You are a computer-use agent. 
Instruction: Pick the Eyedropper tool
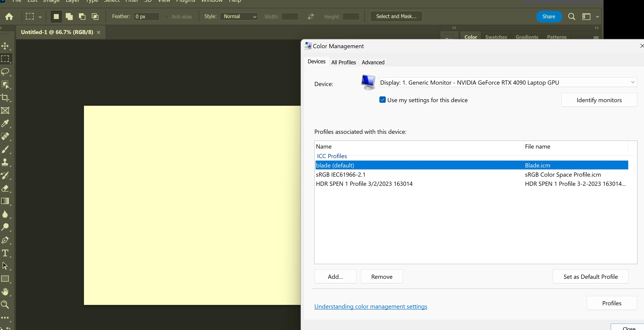click(x=5, y=123)
